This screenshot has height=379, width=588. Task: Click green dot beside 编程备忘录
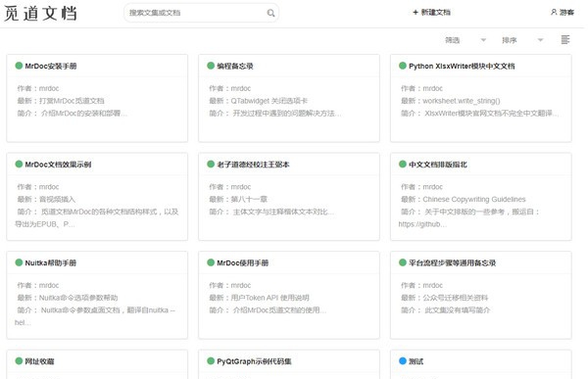(x=211, y=66)
